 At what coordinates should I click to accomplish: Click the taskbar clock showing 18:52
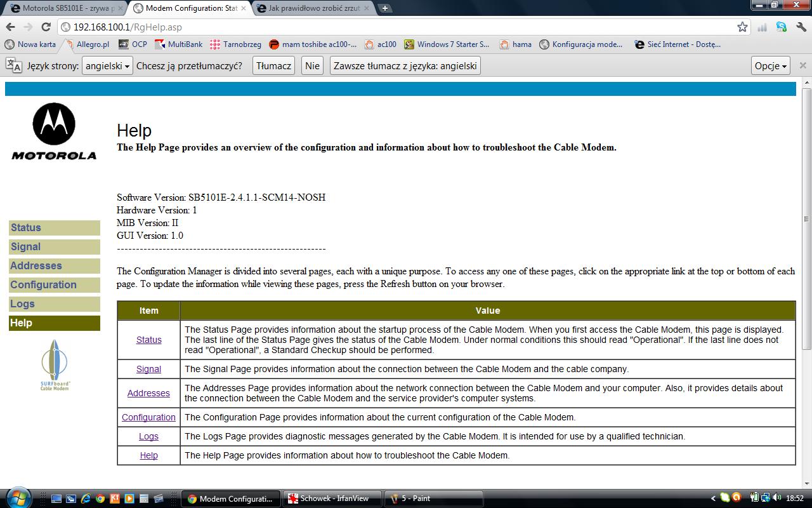794,498
